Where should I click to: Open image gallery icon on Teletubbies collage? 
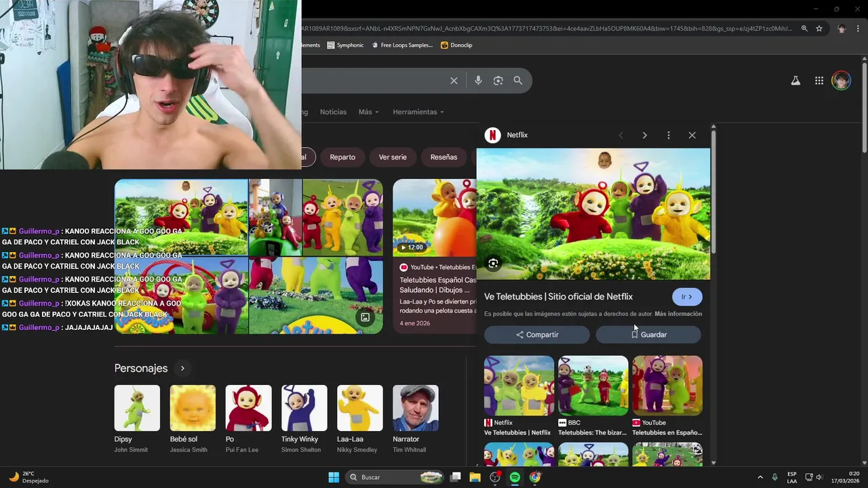[x=365, y=317]
